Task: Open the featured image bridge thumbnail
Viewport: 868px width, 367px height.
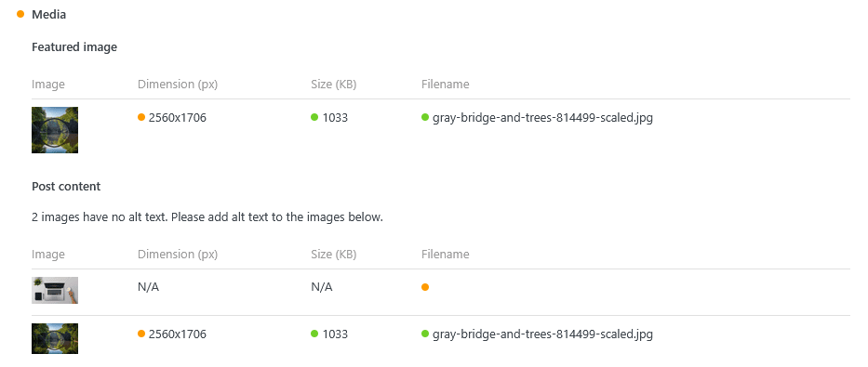Action: [55, 130]
